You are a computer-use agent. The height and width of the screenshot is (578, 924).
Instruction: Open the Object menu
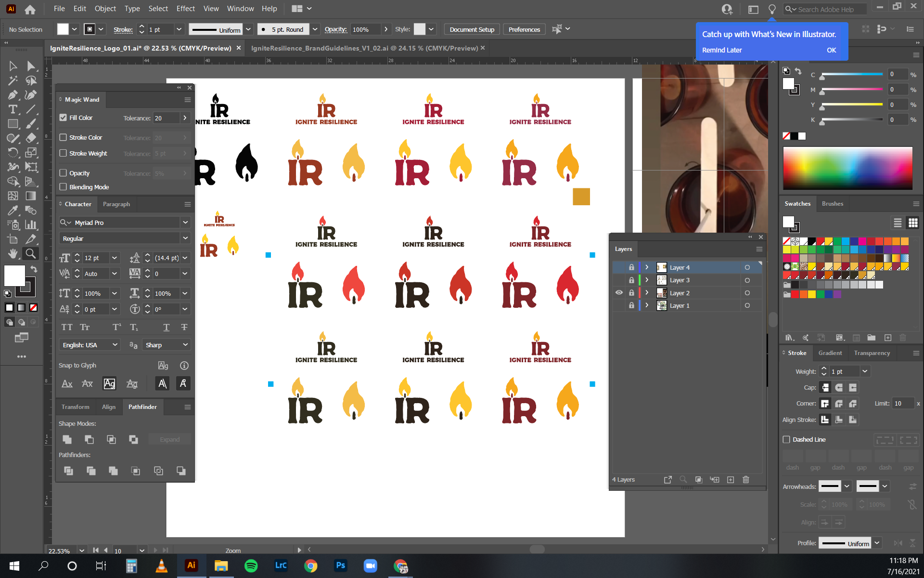tap(105, 9)
